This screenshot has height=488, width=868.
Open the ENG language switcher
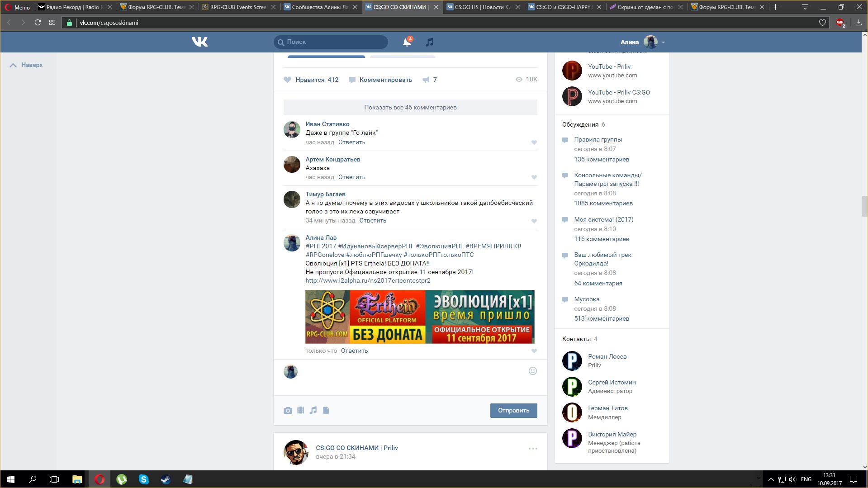(806, 479)
